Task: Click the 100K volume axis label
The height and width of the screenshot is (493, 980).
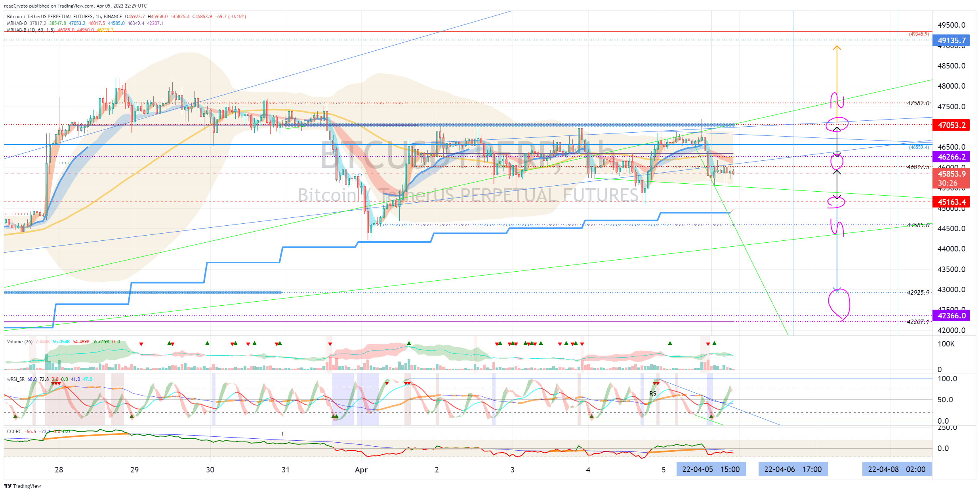Action: [946, 344]
